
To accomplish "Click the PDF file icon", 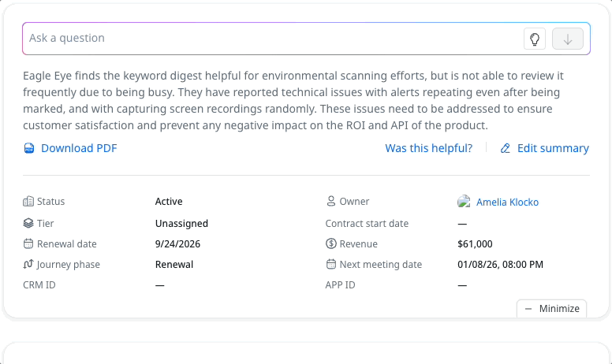I will click(x=29, y=148).
